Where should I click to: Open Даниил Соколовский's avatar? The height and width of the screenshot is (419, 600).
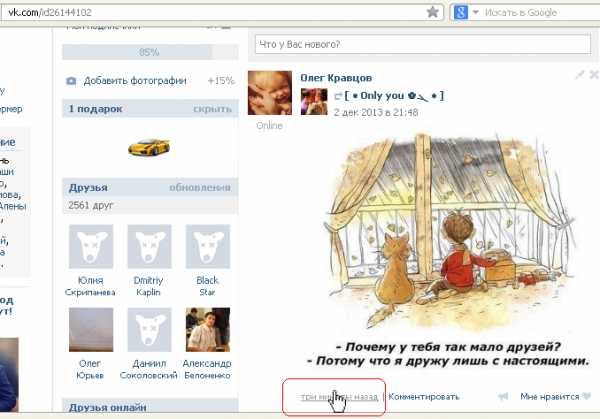click(149, 329)
